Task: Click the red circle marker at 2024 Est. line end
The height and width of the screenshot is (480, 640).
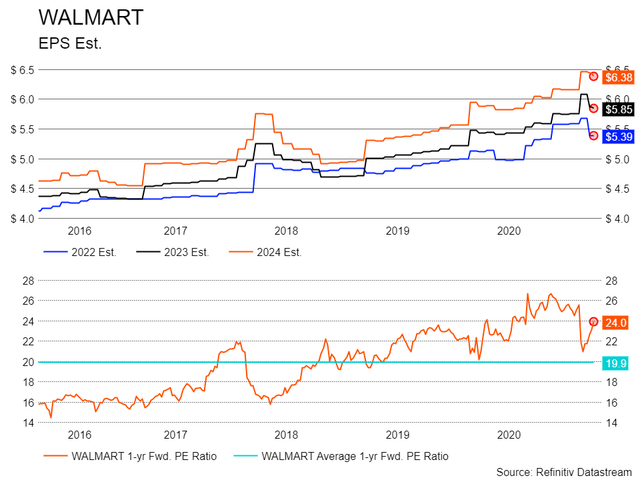Action: tap(593, 76)
